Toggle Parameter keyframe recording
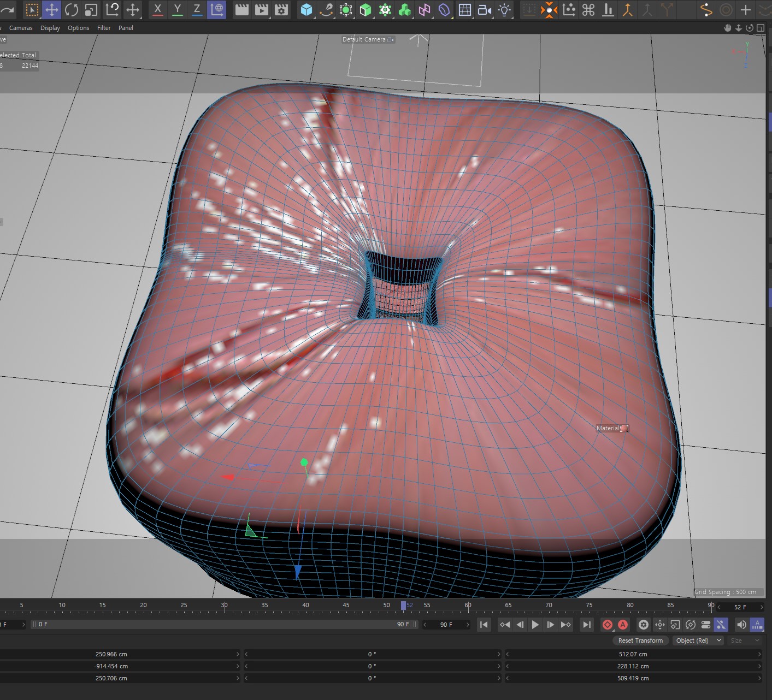 pos(706,625)
